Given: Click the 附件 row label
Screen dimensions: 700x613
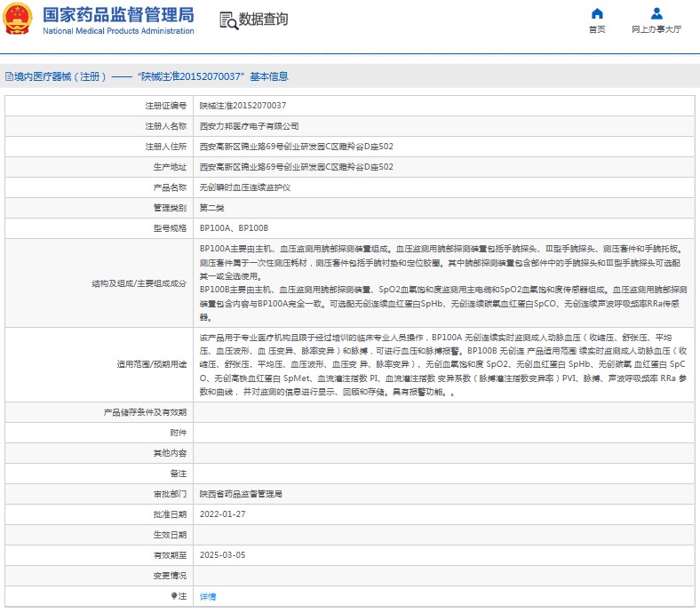Looking at the screenshot, I should coord(179,433).
